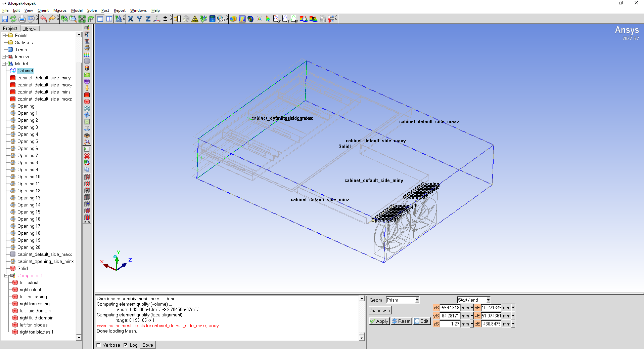Click the Scale to fit icon
644x349 pixels.
[82, 19]
